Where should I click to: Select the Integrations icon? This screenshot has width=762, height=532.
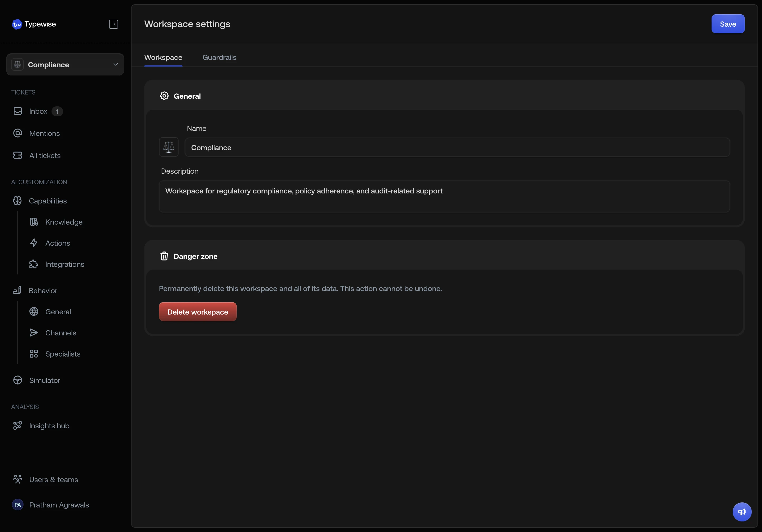click(x=34, y=264)
